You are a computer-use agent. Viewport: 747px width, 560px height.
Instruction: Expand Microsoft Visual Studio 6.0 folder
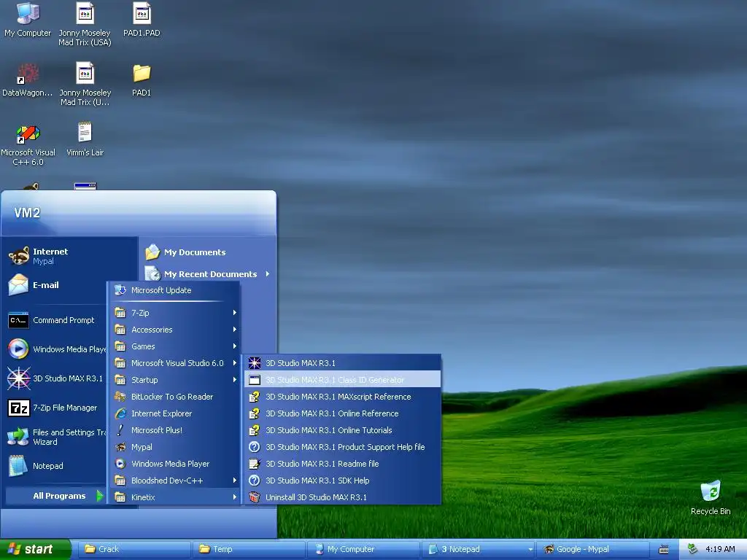tap(174, 363)
